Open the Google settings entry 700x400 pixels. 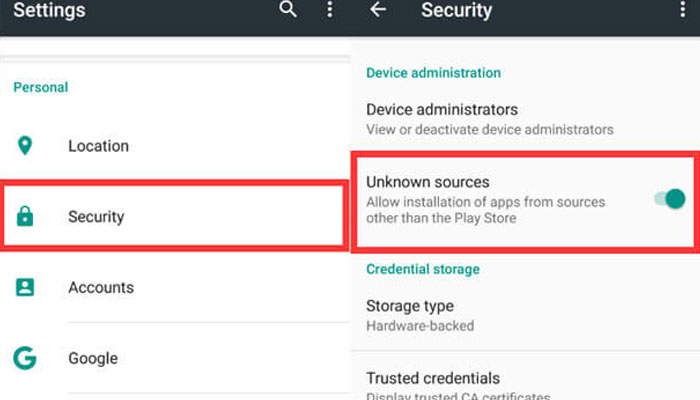pyautogui.click(x=175, y=358)
